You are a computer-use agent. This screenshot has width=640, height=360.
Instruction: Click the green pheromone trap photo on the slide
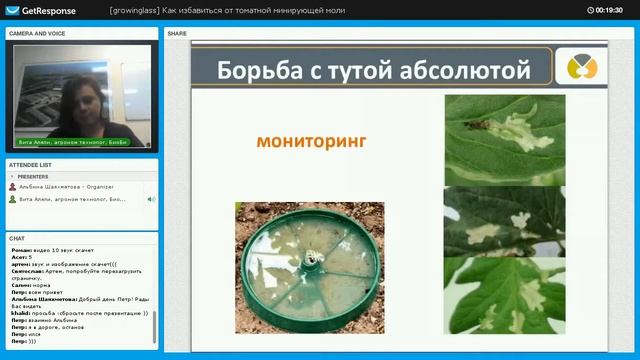tap(310, 268)
